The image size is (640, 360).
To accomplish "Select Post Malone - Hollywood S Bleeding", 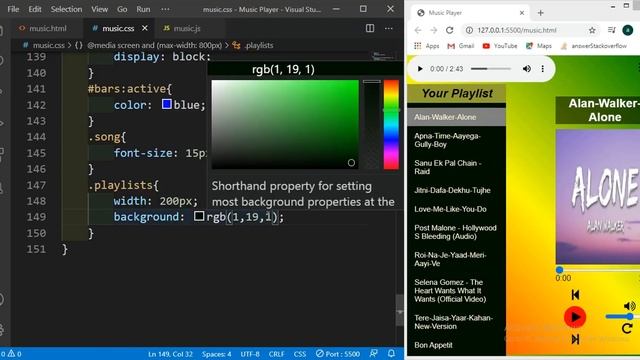I will tap(456, 232).
